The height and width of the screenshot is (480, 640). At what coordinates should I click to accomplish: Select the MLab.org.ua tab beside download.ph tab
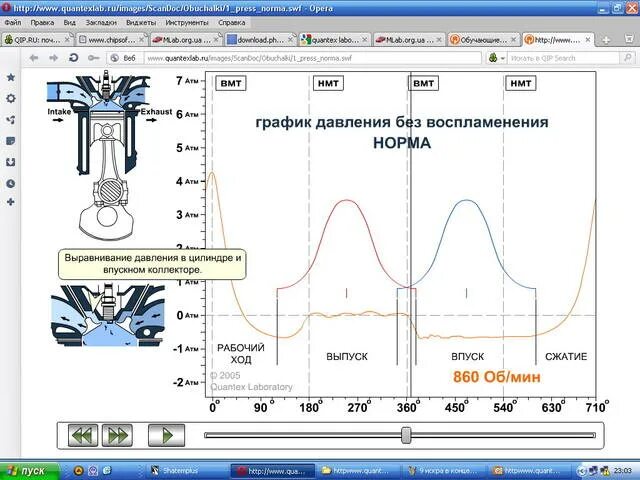point(186,40)
